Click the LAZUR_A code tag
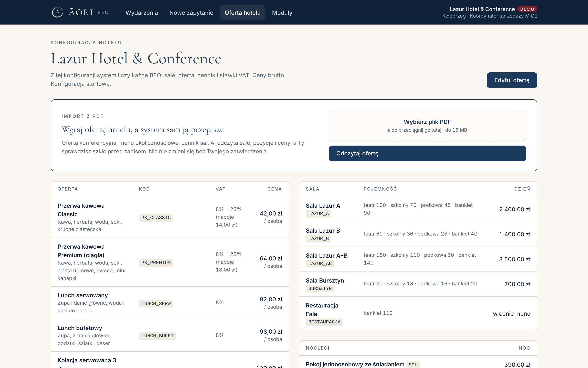Screen dimensions: 588x368 pos(318,213)
